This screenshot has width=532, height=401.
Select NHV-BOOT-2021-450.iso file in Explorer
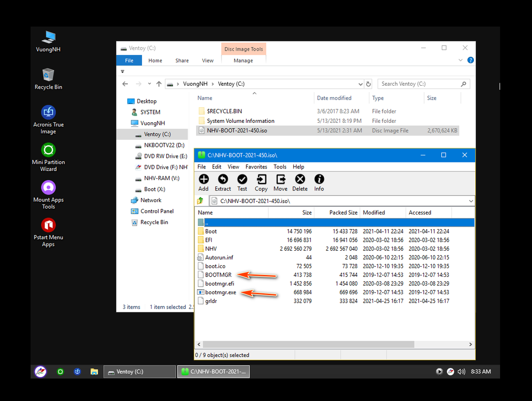point(327,131)
